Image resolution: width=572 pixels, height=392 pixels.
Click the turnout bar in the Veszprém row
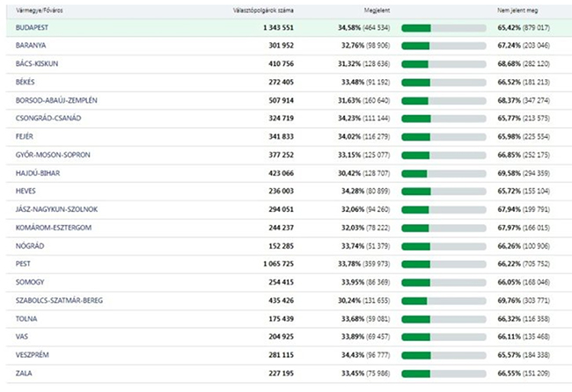[x=444, y=355]
